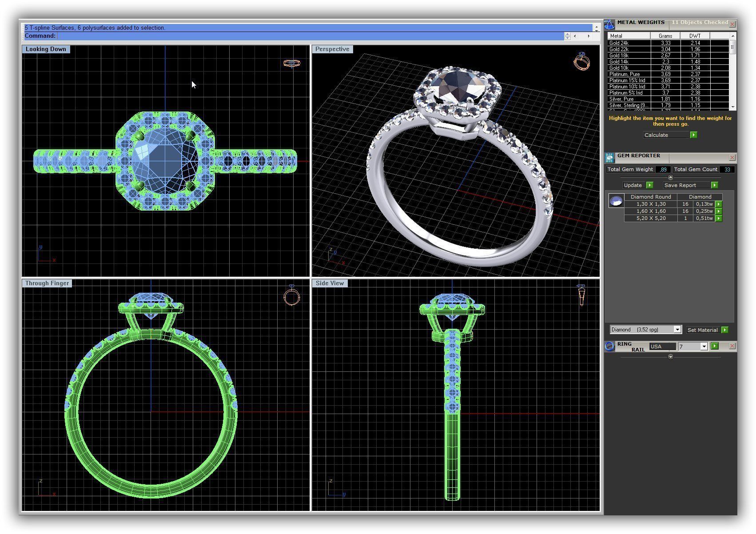
Task: Click the Ring Rail blue ring icon
Action: pos(609,347)
